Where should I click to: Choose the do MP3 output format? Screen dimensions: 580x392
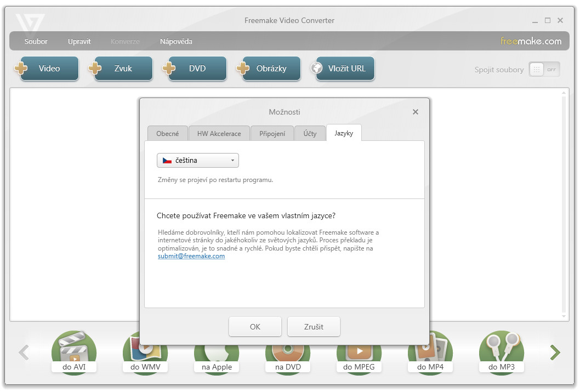tap(502, 353)
